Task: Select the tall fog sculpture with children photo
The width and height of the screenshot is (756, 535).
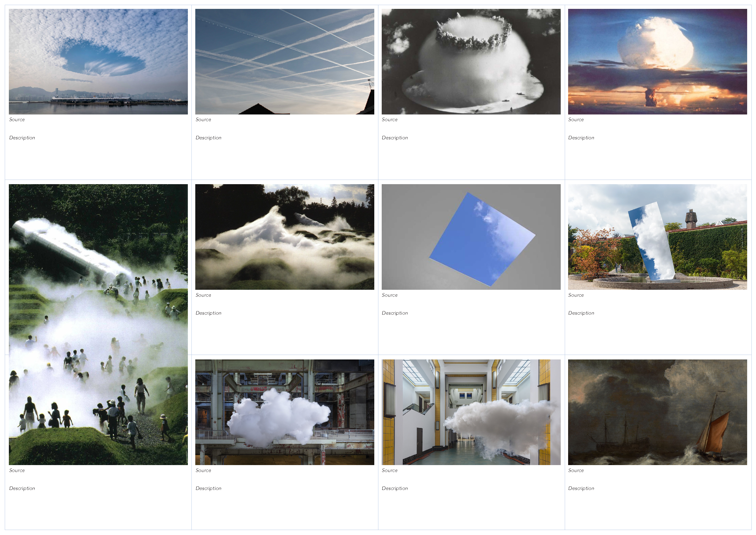Action: tap(98, 324)
